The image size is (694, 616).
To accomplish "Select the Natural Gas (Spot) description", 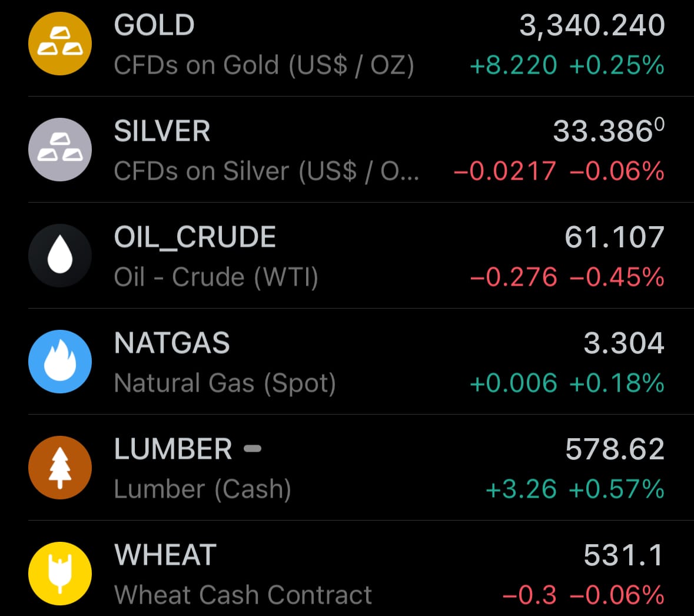I will 225,383.
